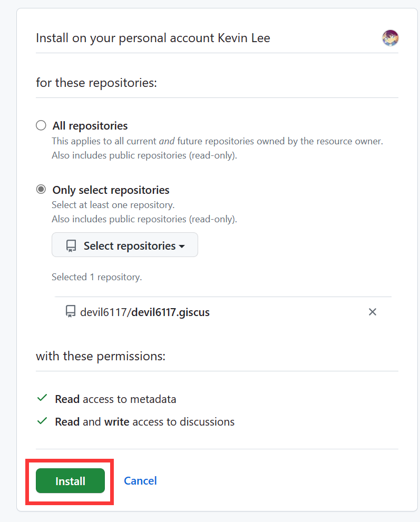
Task: Click the repository icon inside Select repositories button
Action: (x=71, y=246)
